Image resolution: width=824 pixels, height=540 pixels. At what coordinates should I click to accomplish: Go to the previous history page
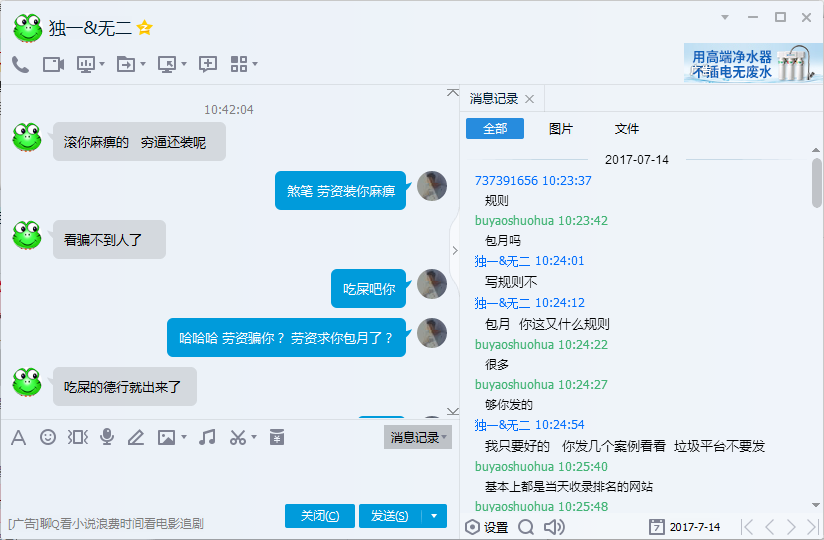(x=770, y=526)
